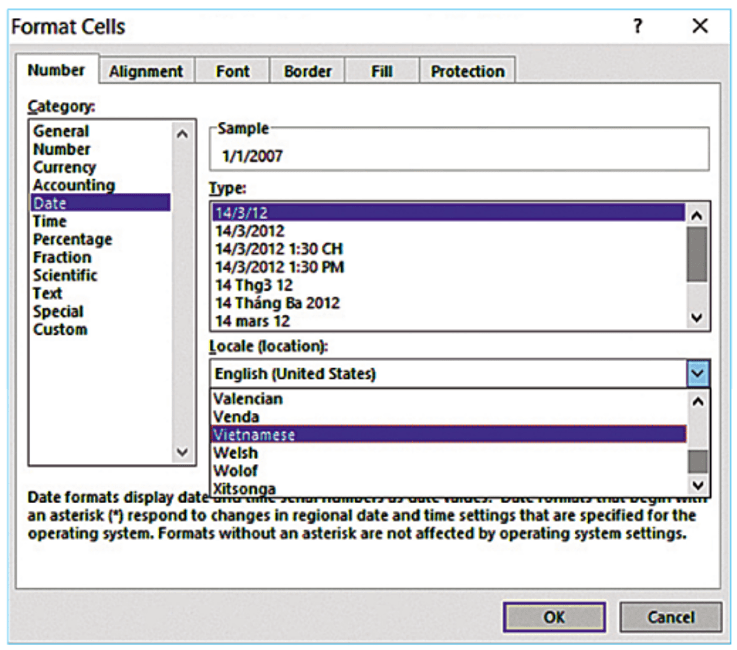Choose the Custom category
Screen dimensions: 737x650
click(x=60, y=330)
